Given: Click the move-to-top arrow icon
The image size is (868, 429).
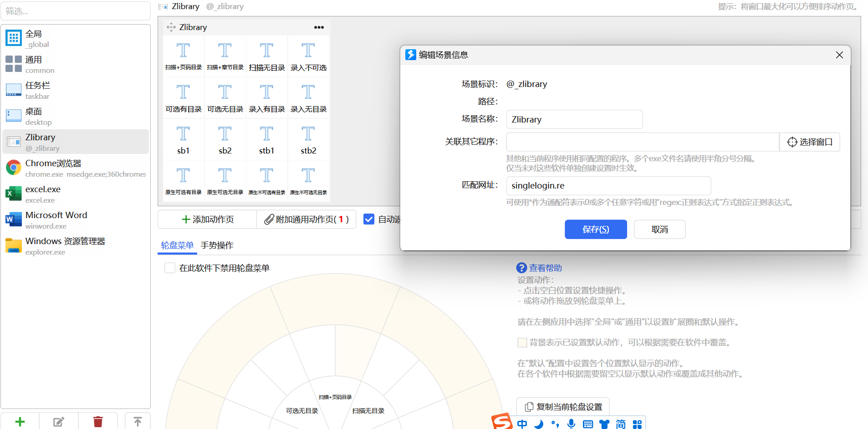Looking at the screenshot, I should [x=138, y=422].
